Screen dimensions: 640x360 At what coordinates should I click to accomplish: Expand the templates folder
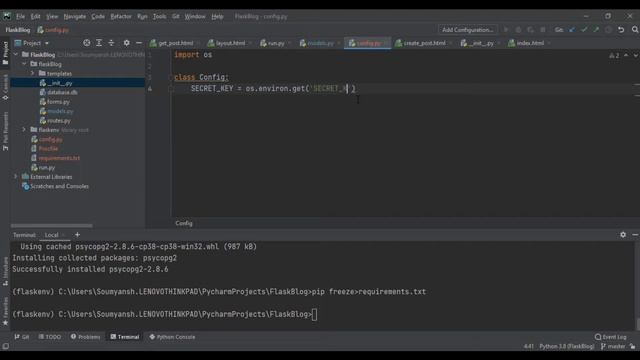point(32,73)
